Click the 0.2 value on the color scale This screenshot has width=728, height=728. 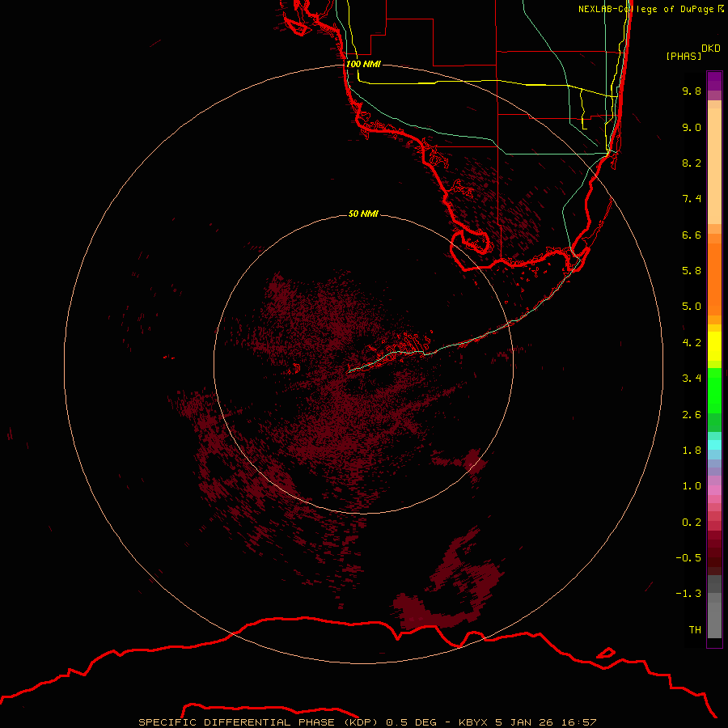tap(692, 523)
